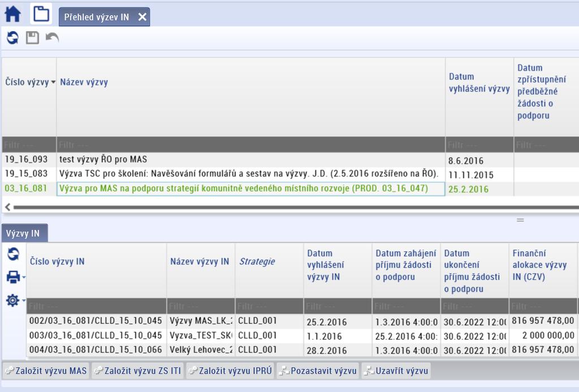
Task: Click Vyzva_TEST_SK name cell
Action: pos(201,336)
